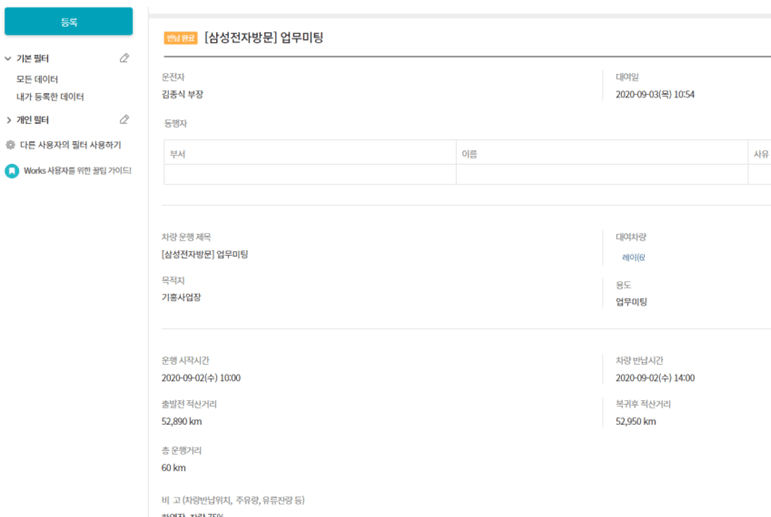Click the 기본 필터 section label
771x517 pixels.
32,59
